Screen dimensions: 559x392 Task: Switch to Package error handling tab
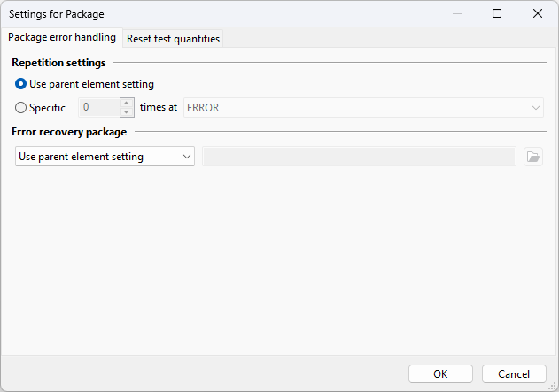click(62, 37)
